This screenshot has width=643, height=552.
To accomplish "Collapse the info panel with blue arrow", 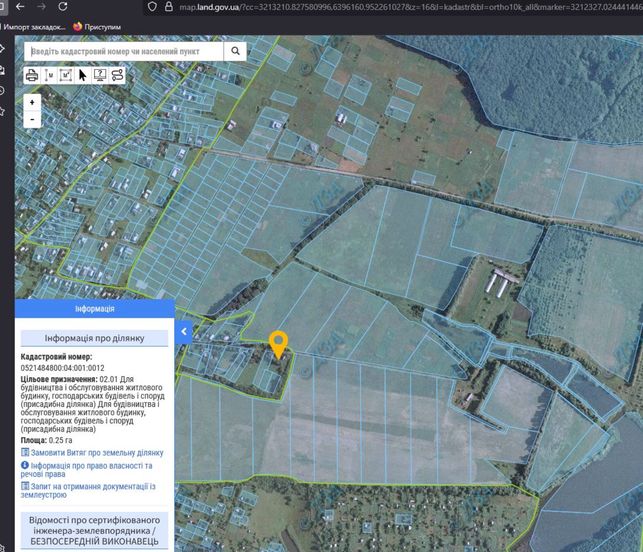I will coord(183,332).
